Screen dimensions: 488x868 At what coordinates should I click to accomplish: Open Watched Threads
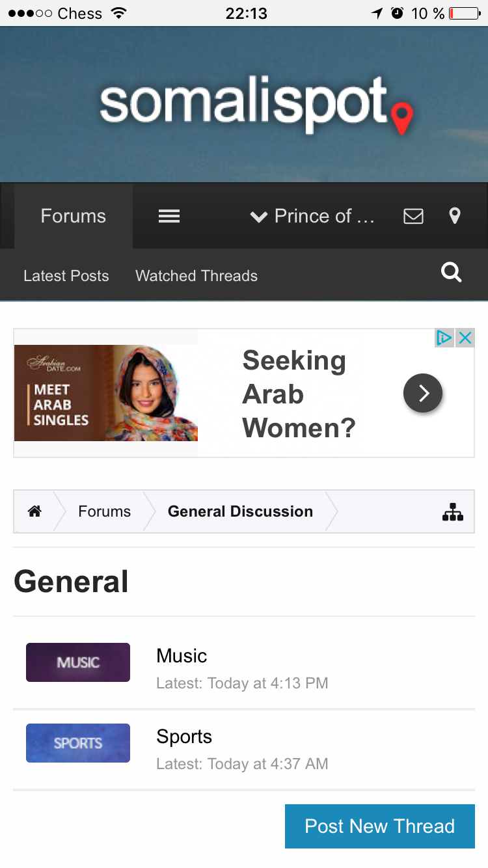coord(197,276)
